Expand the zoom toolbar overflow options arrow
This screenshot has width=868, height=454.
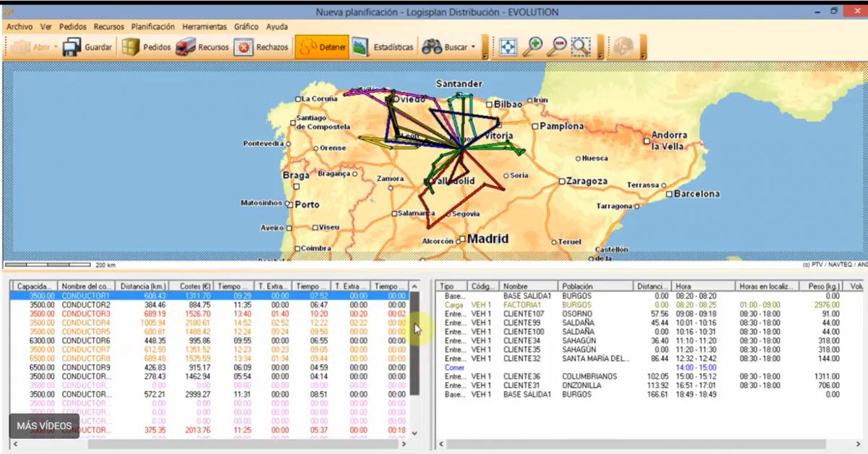[600, 55]
